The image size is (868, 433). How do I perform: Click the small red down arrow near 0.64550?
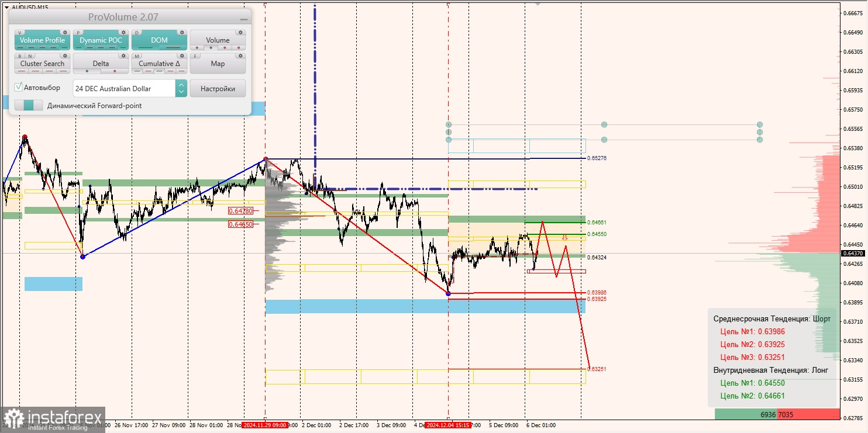564,237
